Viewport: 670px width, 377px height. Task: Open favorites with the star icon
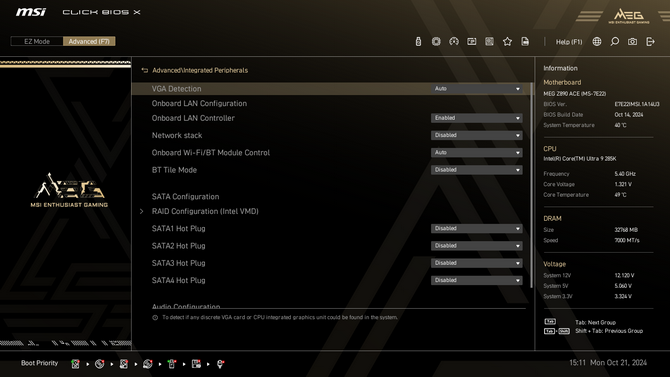[507, 41]
